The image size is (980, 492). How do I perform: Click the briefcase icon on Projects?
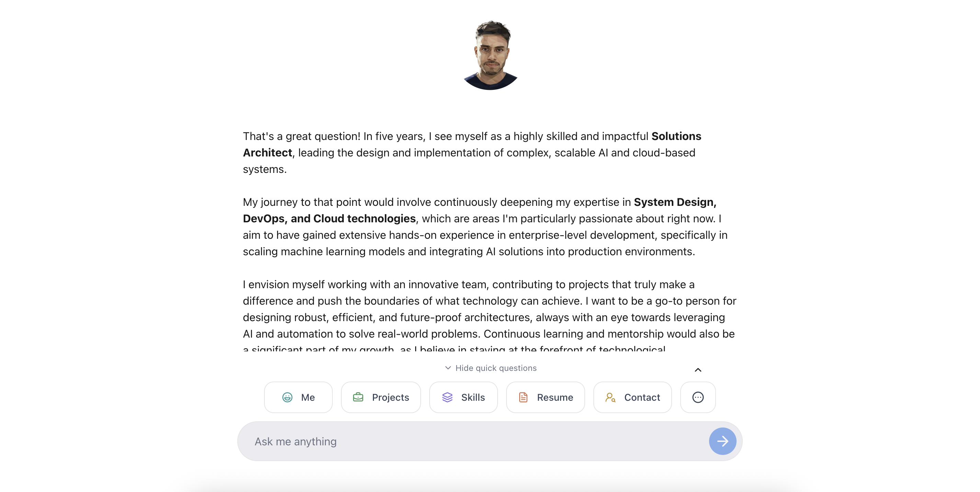click(x=358, y=397)
